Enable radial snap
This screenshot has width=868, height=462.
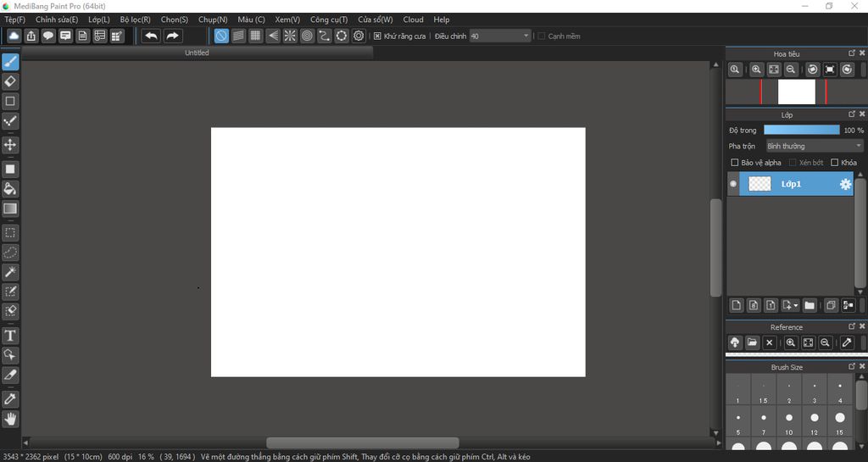pos(290,36)
